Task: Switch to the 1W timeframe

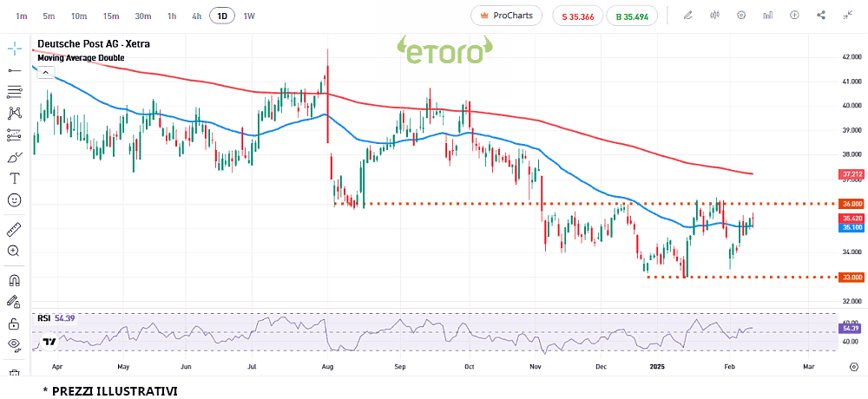Action: click(250, 16)
